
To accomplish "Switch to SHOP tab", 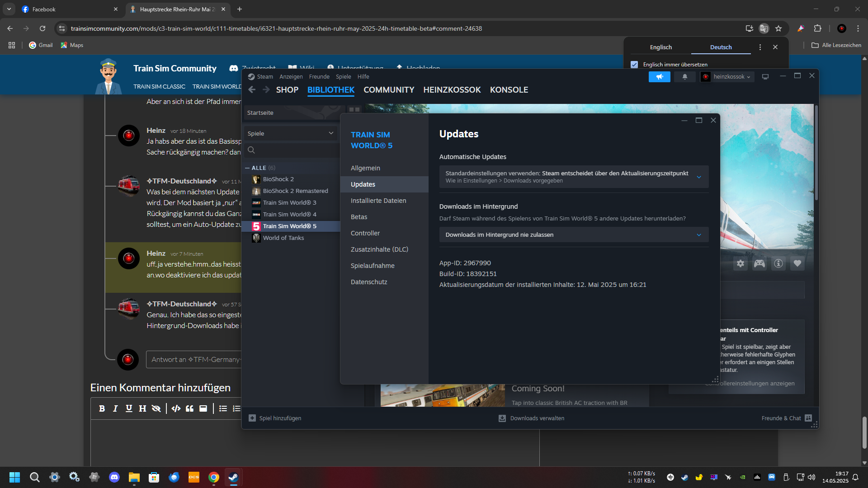I will click(x=287, y=89).
